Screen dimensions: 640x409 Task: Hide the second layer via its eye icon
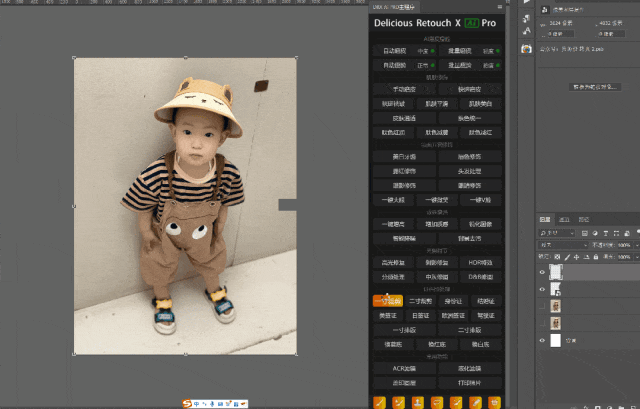point(542,289)
